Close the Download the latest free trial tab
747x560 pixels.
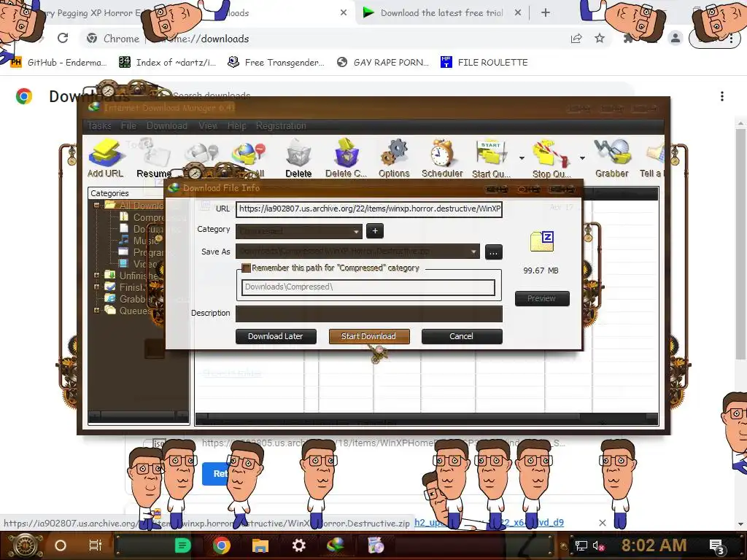(518, 13)
